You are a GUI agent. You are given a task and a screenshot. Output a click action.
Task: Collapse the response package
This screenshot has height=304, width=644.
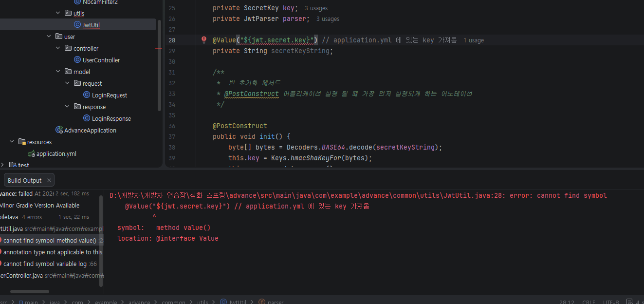click(x=67, y=107)
